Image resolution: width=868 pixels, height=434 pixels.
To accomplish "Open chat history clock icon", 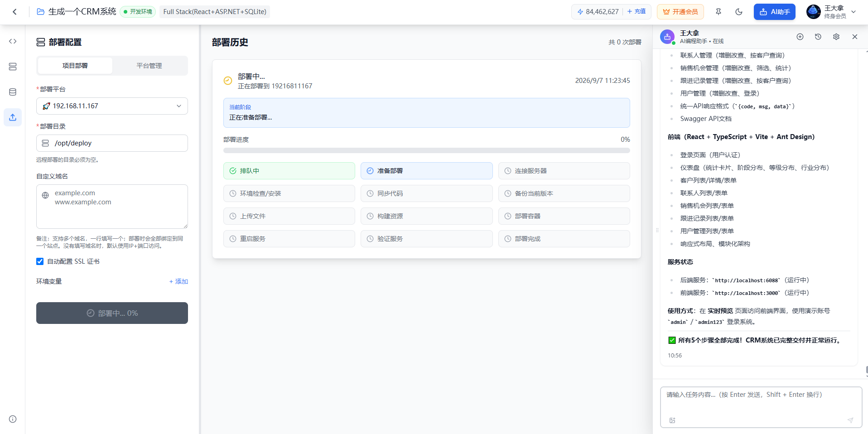I will click(x=818, y=37).
